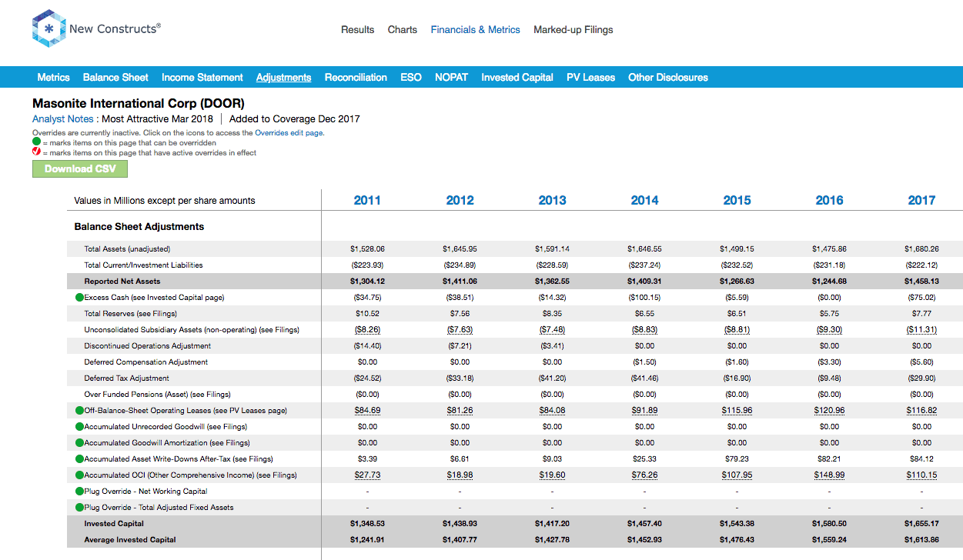Screen dimensions: 963x560
Task: Open the 2016 column header link
Action: point(829,200)
